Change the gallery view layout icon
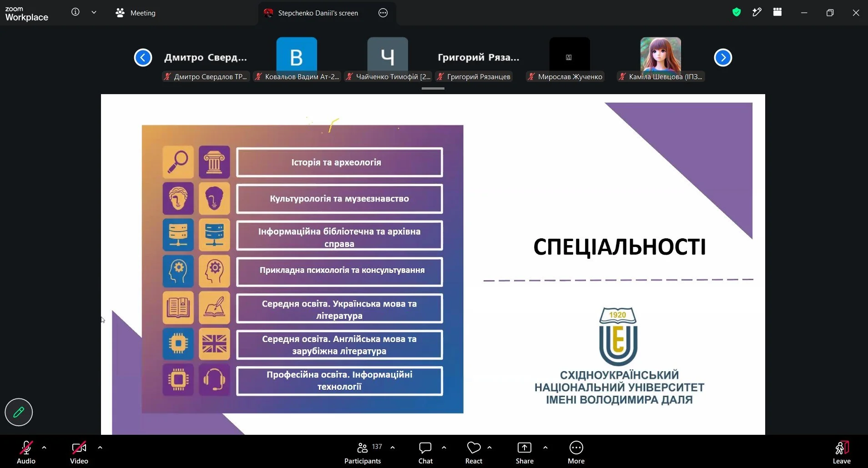 pyautogui.click(x=777, y=12)
